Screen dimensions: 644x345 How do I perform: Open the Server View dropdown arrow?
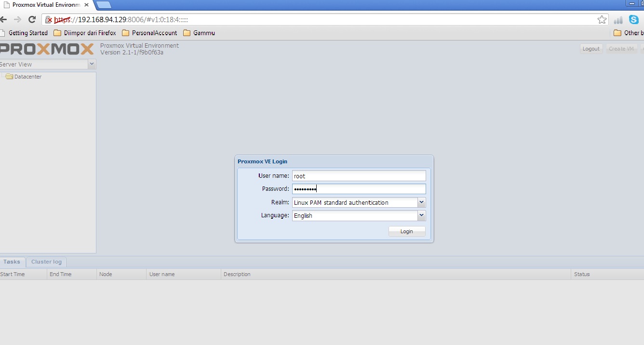[x=92, y=64]
